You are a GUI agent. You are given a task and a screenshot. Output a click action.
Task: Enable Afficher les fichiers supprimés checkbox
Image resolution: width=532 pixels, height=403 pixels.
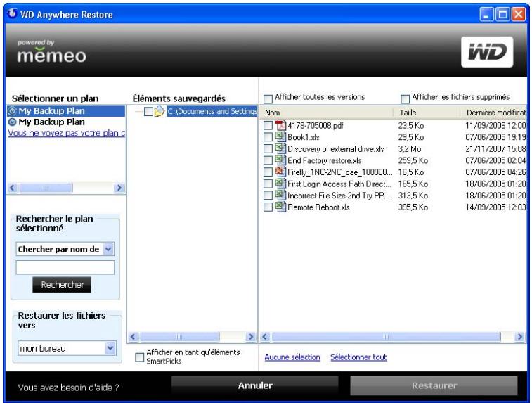405,98
